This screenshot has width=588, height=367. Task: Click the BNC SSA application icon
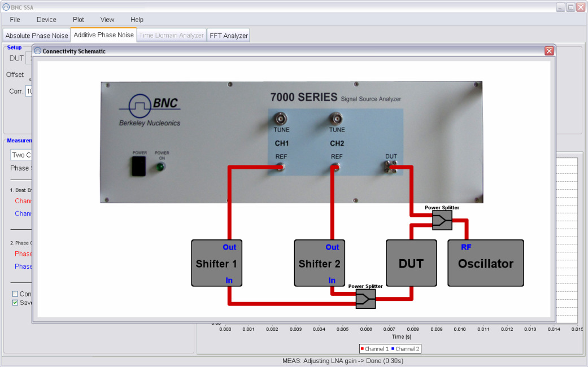pos(6,7)
